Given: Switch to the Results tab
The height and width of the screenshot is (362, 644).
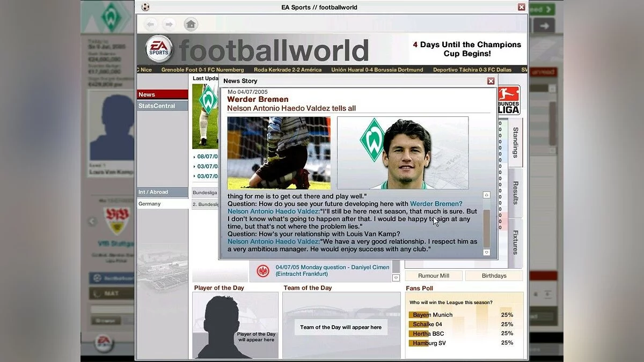Looking at the screenshot, I should pos(515,193).
